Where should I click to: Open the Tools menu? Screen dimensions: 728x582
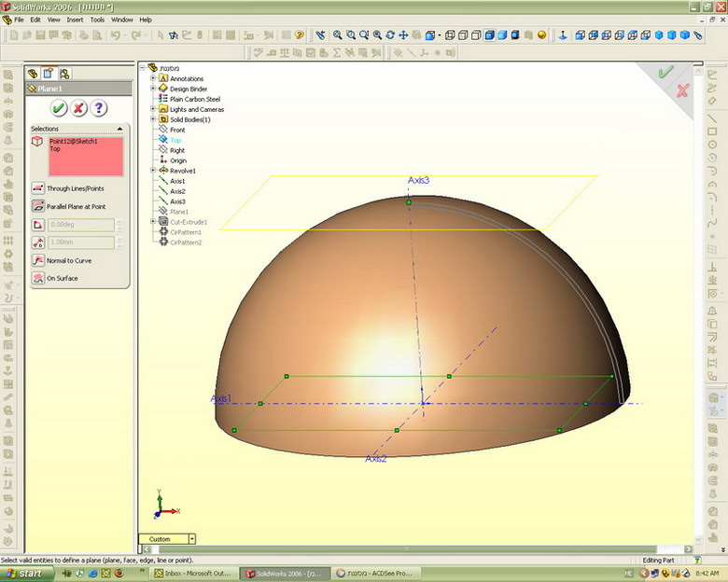(97, 19)
